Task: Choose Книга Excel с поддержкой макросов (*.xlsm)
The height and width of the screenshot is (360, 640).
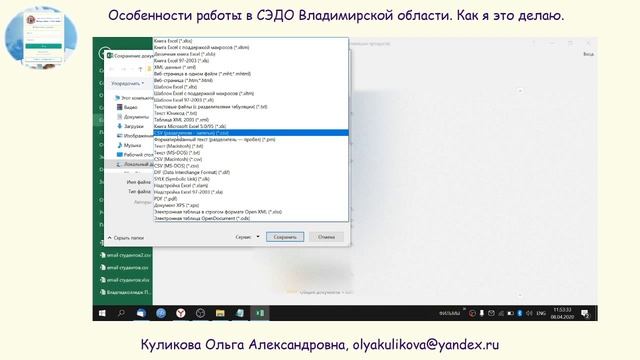Action: (251, 47)
